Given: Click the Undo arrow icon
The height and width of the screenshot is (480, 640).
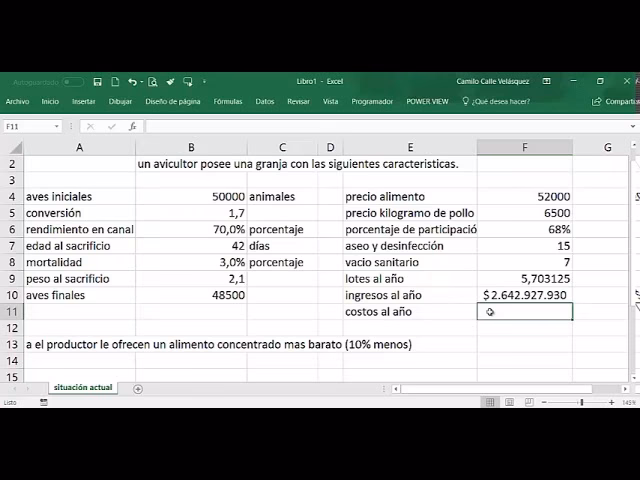Looking at the screenshot, I should [x=130, y=81].
